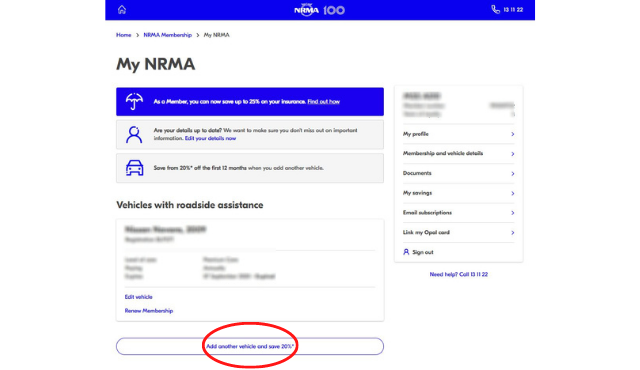
Task: Open Link my Opal card
Action: 458,233
